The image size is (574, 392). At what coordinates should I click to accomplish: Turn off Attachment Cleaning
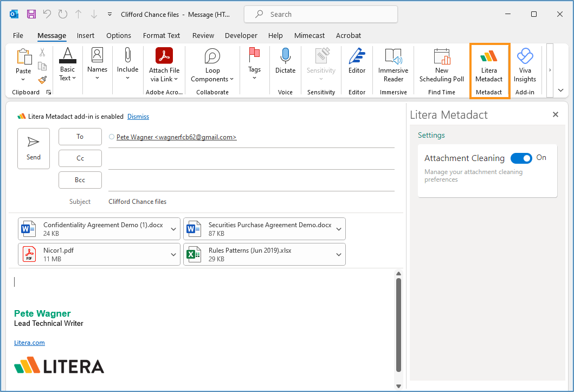(521, 158)
